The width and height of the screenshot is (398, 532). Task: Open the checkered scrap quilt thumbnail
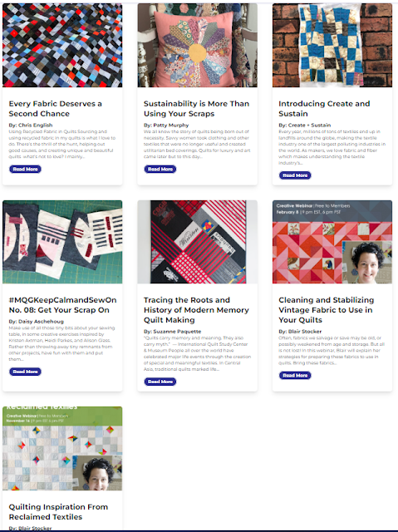pos(62,45)
